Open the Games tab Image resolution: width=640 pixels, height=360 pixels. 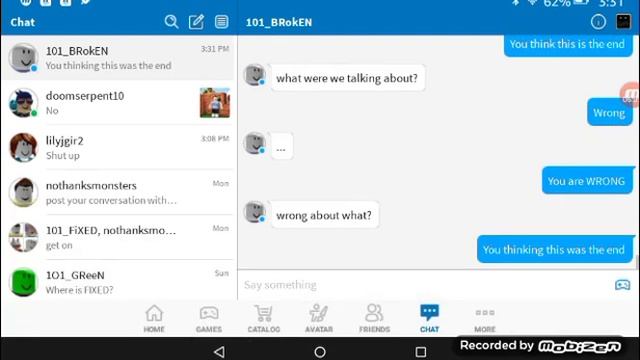coord(209,319)
